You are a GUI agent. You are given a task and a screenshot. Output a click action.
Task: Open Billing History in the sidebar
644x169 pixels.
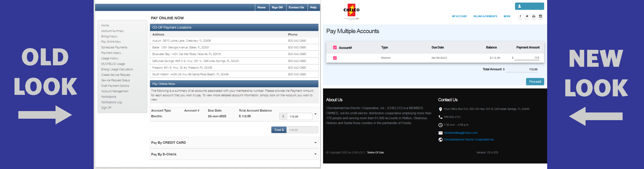[109, 37]
